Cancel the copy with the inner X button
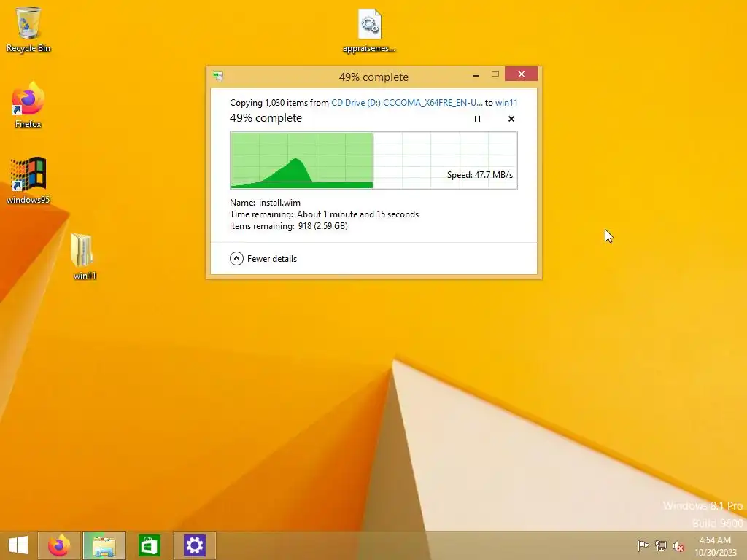Image resolution: width=747 pixels, height=560 pixels. (511, 119)
